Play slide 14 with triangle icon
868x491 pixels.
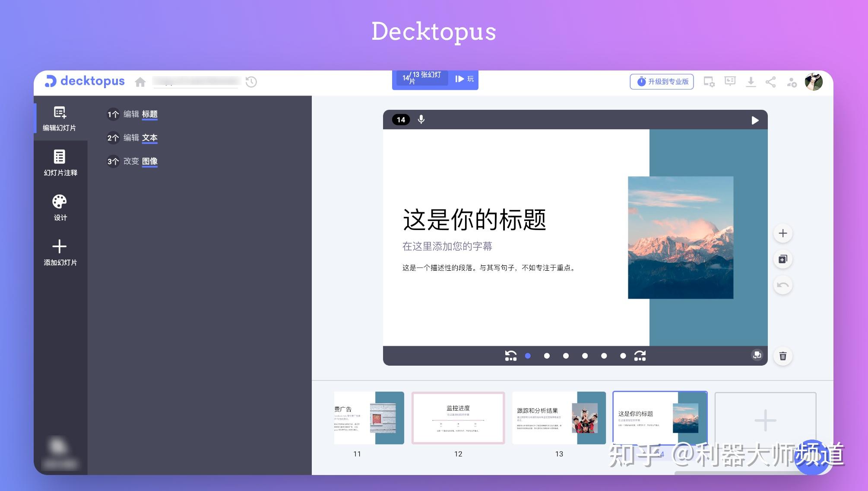click(754, 120)
